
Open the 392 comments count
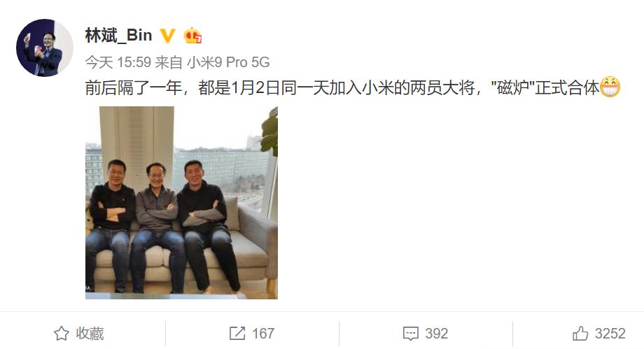(x=437, y=334)
